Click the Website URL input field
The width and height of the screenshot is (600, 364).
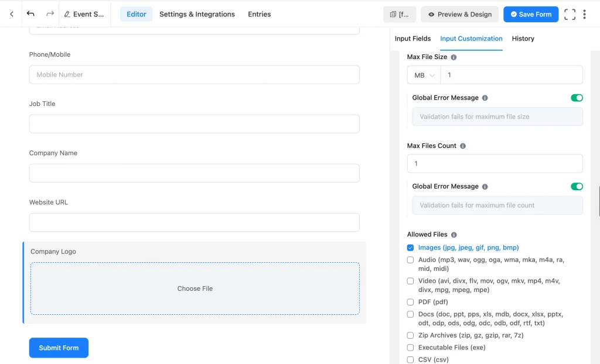pos(194,222)
